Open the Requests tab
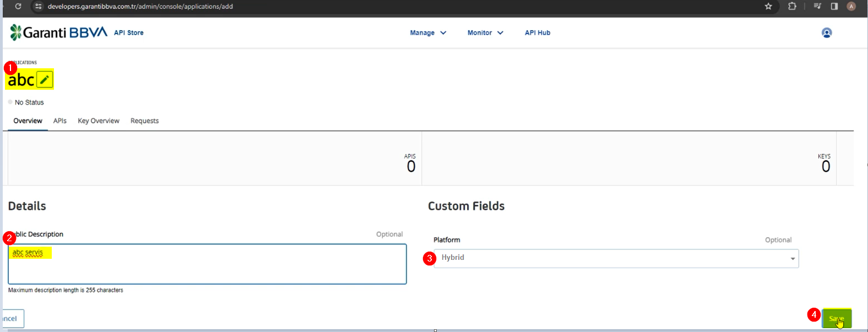Image resolution: width=868 pixels, height=332 pixels. 144,121
